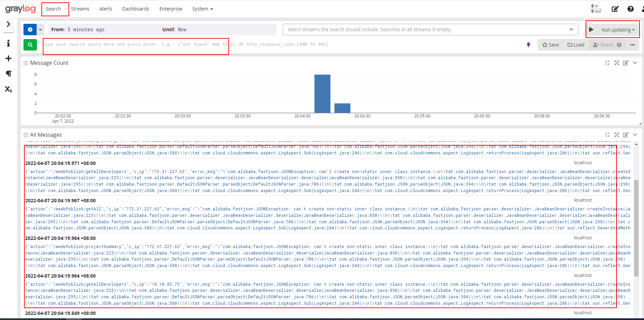Click the scrollbar up arrow

(x=636, y=145)
